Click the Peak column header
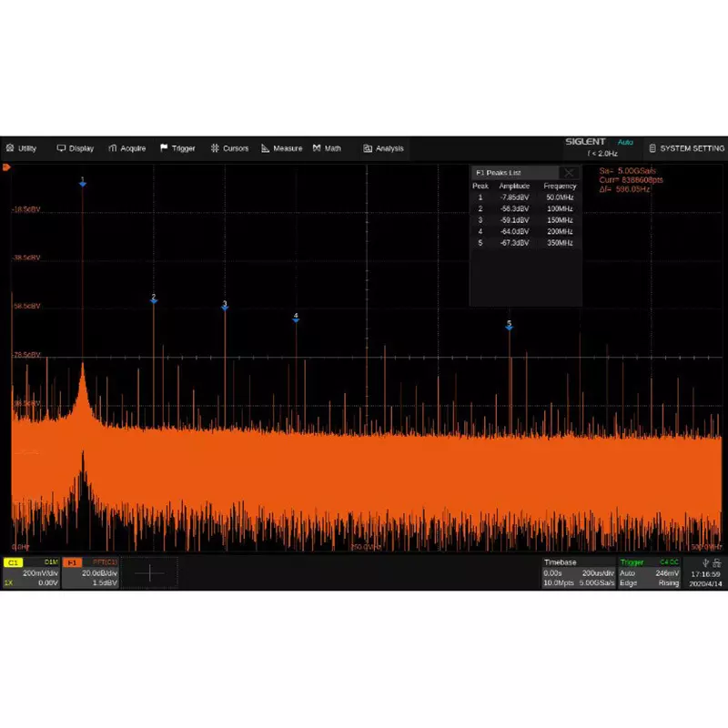Screen dimensions: 728x728 pyautogui.click(x=480, y=187)
